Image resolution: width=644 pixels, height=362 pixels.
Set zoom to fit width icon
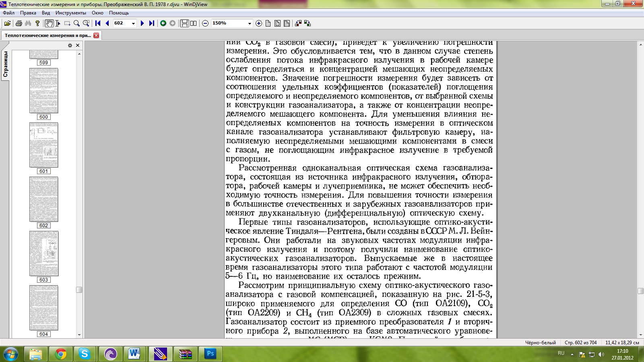(x=277, y=23)
